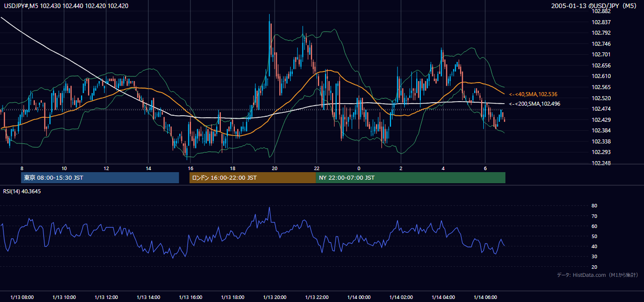The width and height of the screenshot is (644, 302).
Task: Click price axis value 102.837
Action: coord(602,22)
